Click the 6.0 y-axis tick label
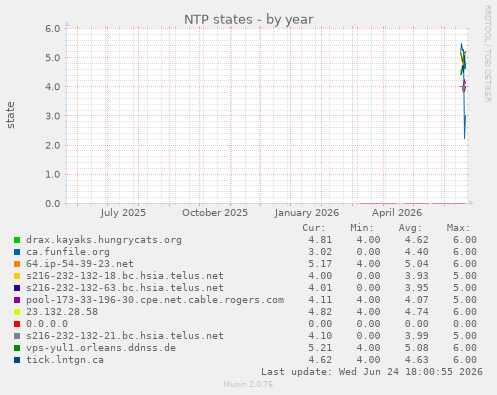This screenshot has width=497, height=395. click(x=53, y=28)
